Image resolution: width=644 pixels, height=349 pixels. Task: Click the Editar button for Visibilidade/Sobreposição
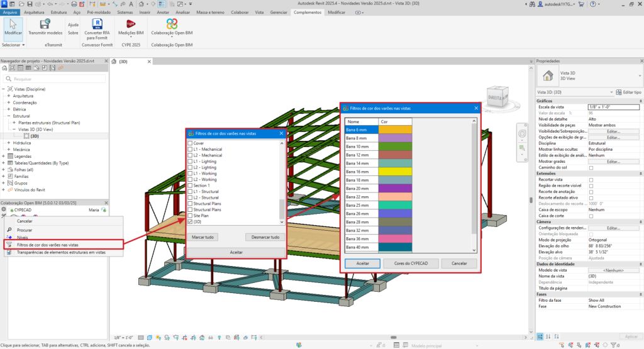pyautogui.click(x=614, y=131)
